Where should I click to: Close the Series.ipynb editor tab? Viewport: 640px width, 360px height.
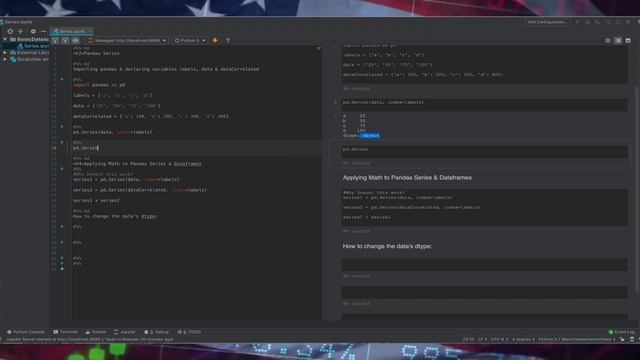[89, 31]
